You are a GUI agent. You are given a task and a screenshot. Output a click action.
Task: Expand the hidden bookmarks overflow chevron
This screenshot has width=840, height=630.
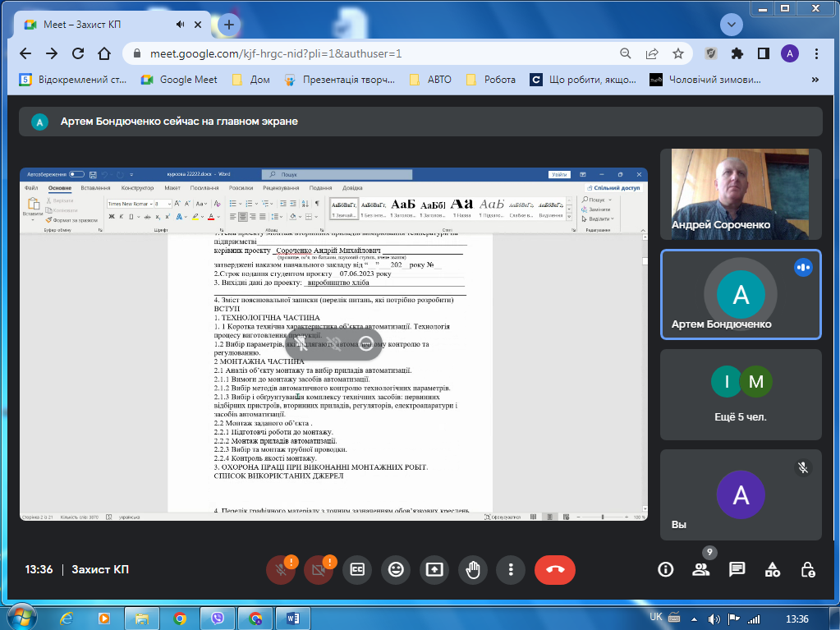coord(815,80)
